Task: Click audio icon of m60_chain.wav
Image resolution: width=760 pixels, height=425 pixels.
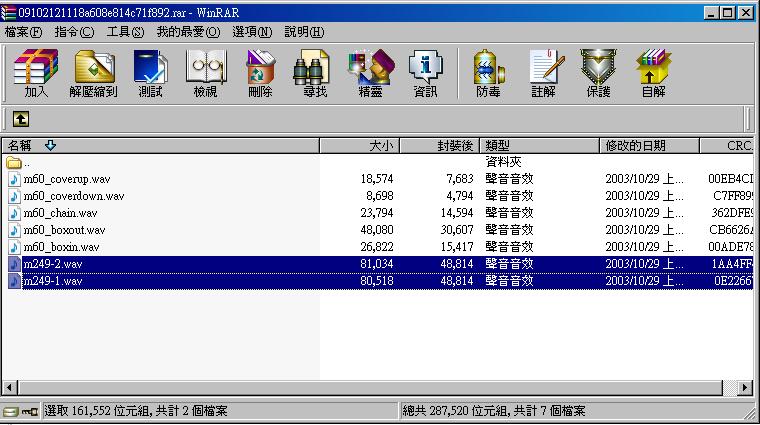Action: coord(14,213)
